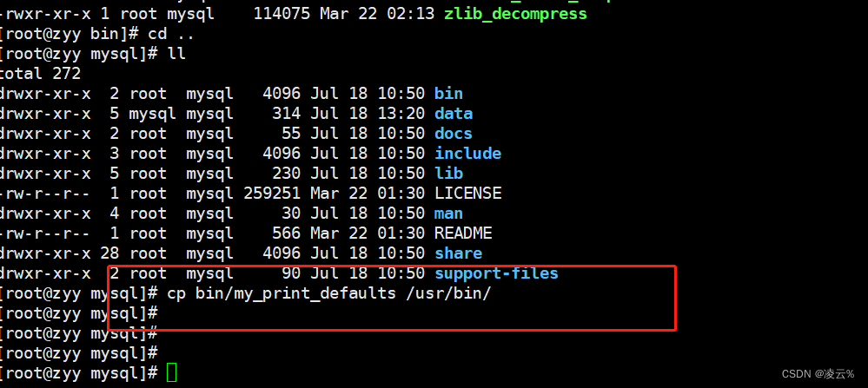This screenshot has width=868, height=388.
Task: Click the 90 size in support-files row
Action: pos(291,273)
